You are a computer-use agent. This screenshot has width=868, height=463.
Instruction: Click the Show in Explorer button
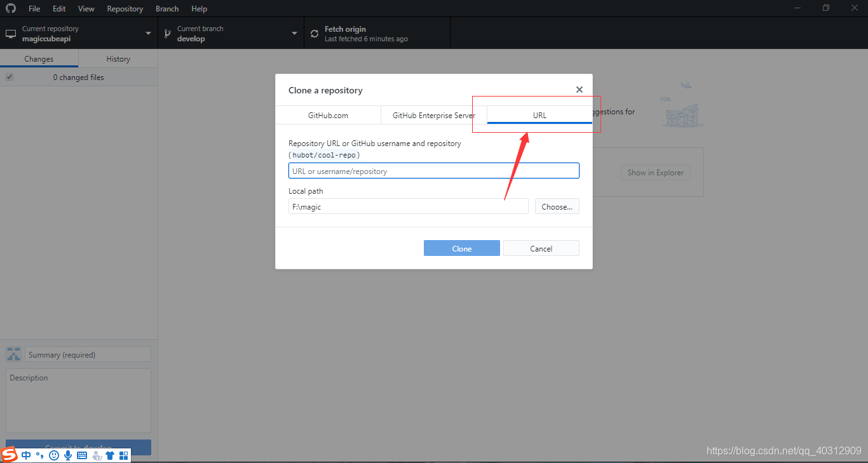656,172
